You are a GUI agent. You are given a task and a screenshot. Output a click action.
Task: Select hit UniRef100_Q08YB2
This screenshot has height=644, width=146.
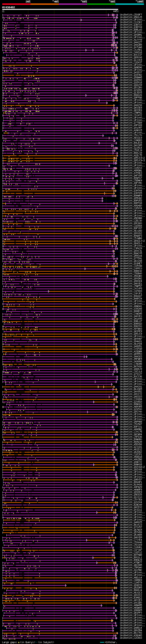(131, 75)
